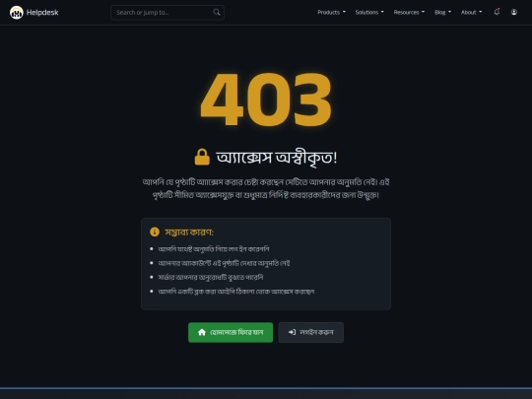
Task: Open the About menu item
Action: (471, 12)
